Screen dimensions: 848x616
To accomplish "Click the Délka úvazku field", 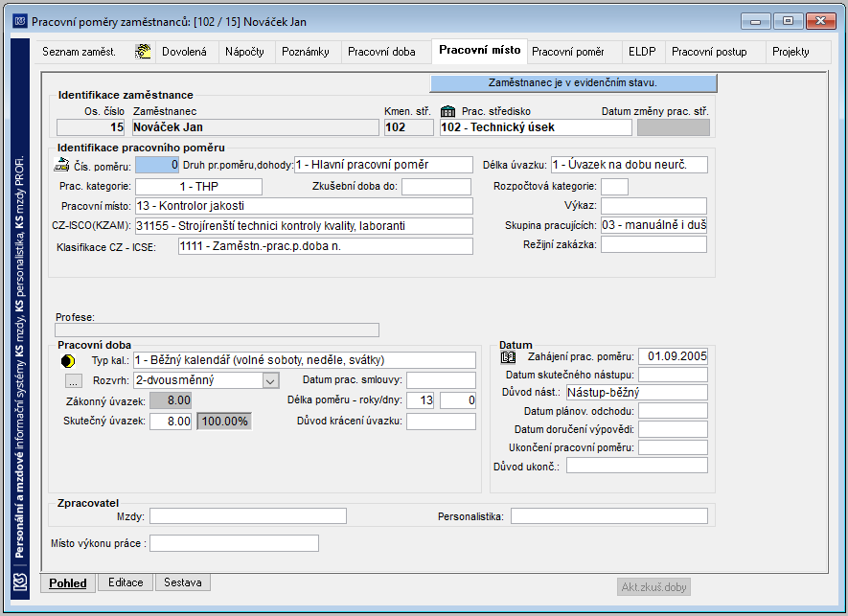I will (630, 165).
